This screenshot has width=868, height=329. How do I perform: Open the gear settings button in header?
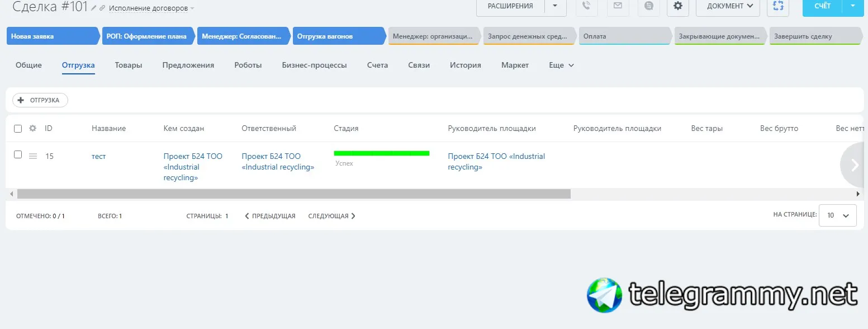tap(678, 6)
